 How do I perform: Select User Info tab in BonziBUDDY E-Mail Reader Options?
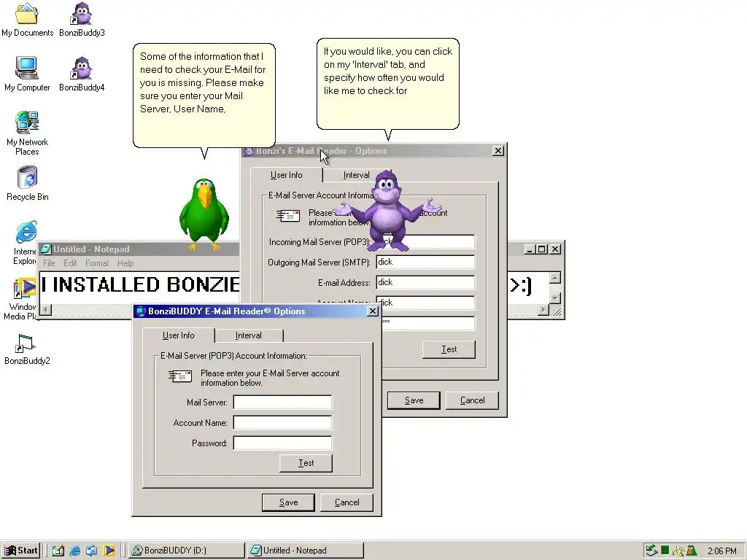click(x=178, y=335)
